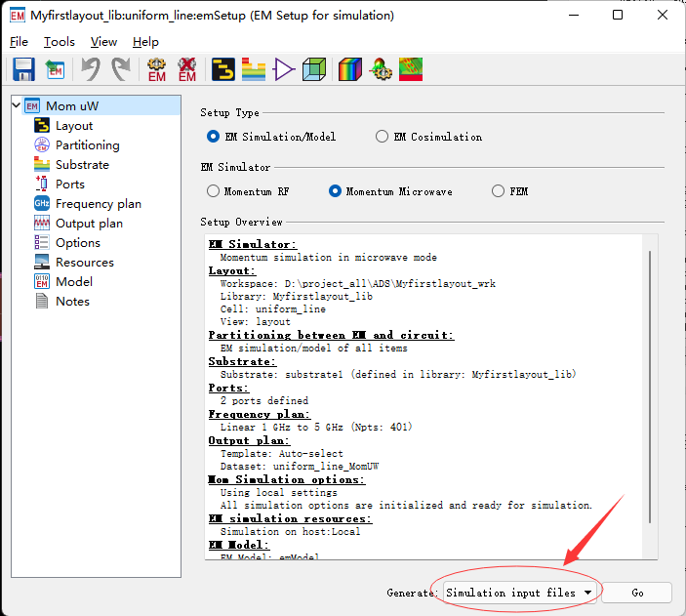
Task: Open the layout window toolbar icon
Action: (x=223, y=69)
